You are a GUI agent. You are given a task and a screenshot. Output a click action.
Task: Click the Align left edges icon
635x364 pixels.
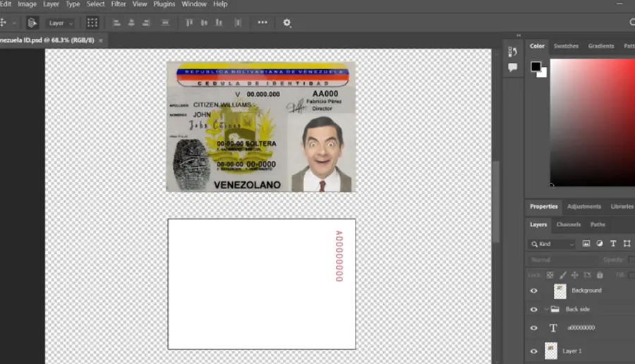116,23
